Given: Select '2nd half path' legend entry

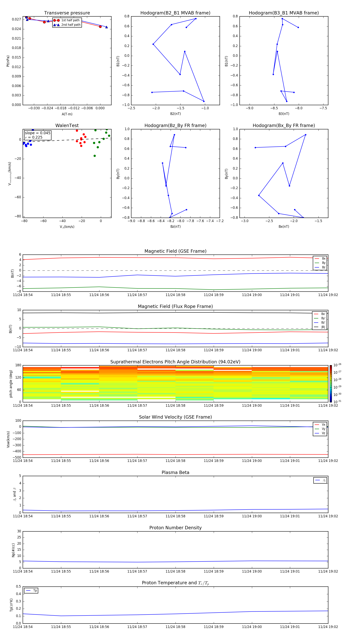Looking at the screenshot, I should [x=67, y=25].
